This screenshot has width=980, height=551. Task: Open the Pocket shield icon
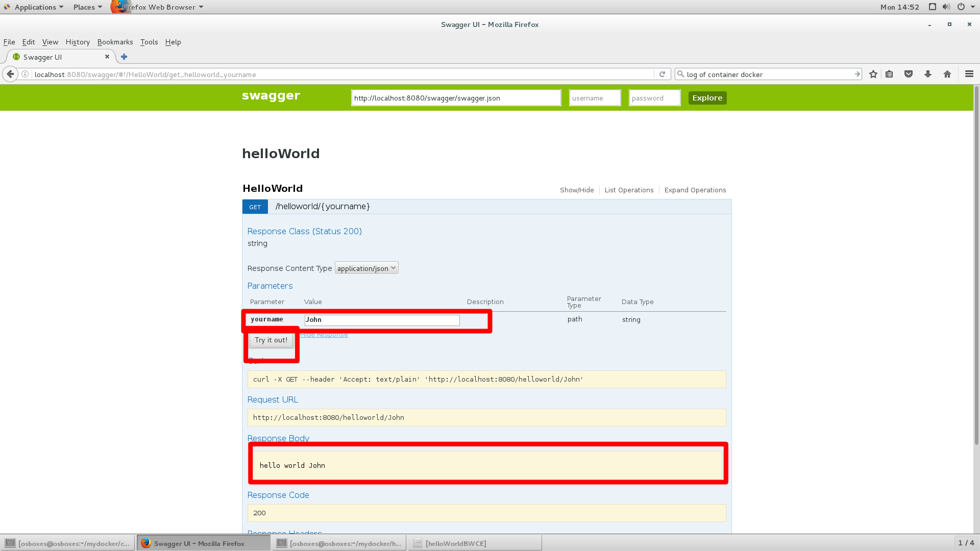coord(909,74)
